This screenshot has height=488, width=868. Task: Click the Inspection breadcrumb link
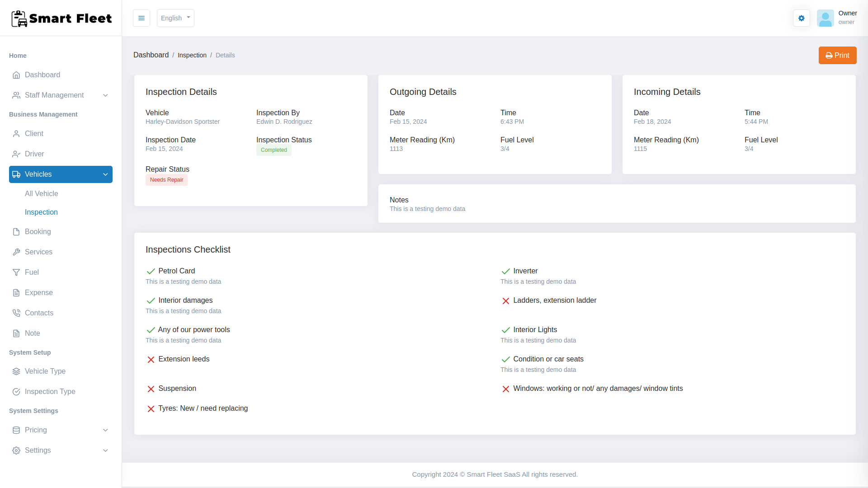pos(192,55)
